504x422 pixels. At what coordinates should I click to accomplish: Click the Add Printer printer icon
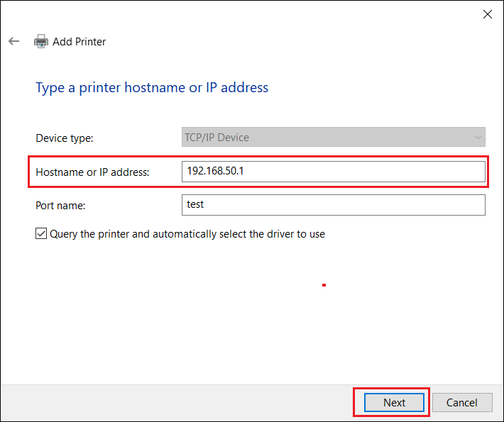point(41,41)
